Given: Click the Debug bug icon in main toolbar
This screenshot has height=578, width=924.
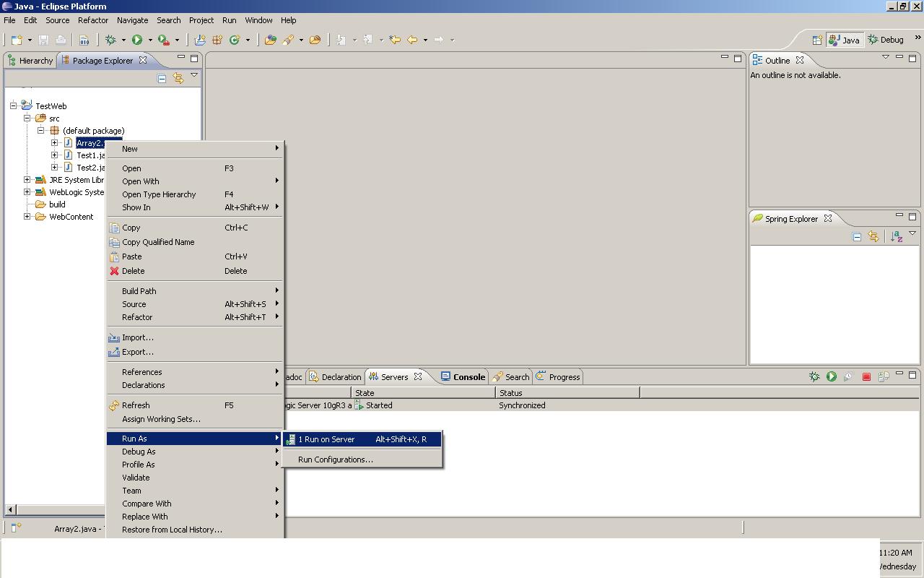Looking at the screenshot, I should 110,40.
